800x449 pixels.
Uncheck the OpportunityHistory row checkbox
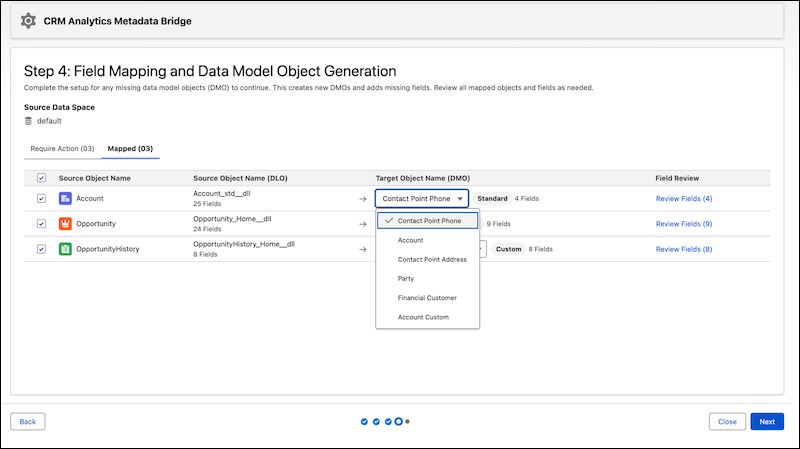[41, 249]
